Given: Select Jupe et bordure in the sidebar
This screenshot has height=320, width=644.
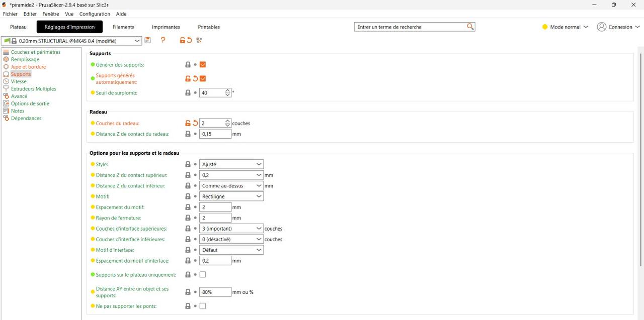Looking at the screenshot, I should pyautogui.click(x=28, y=67).
